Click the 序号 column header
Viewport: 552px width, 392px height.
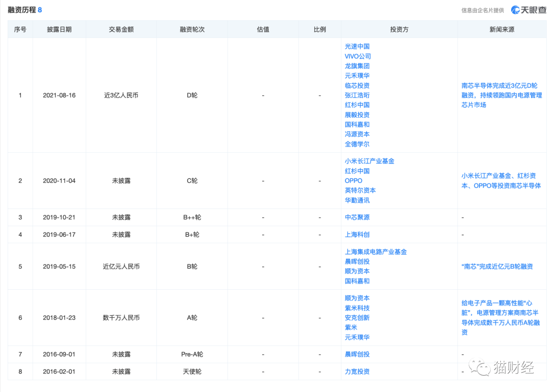tap(20, 30)
